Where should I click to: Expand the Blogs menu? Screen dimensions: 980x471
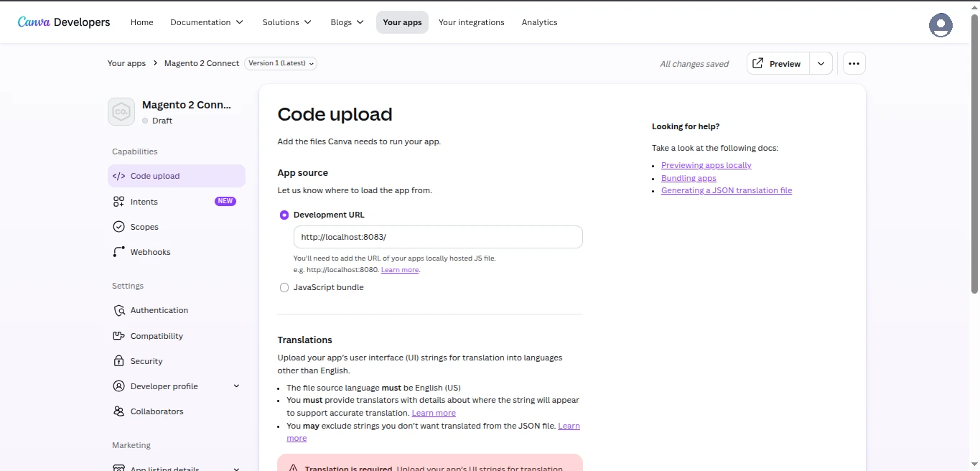tap(347, 22)
